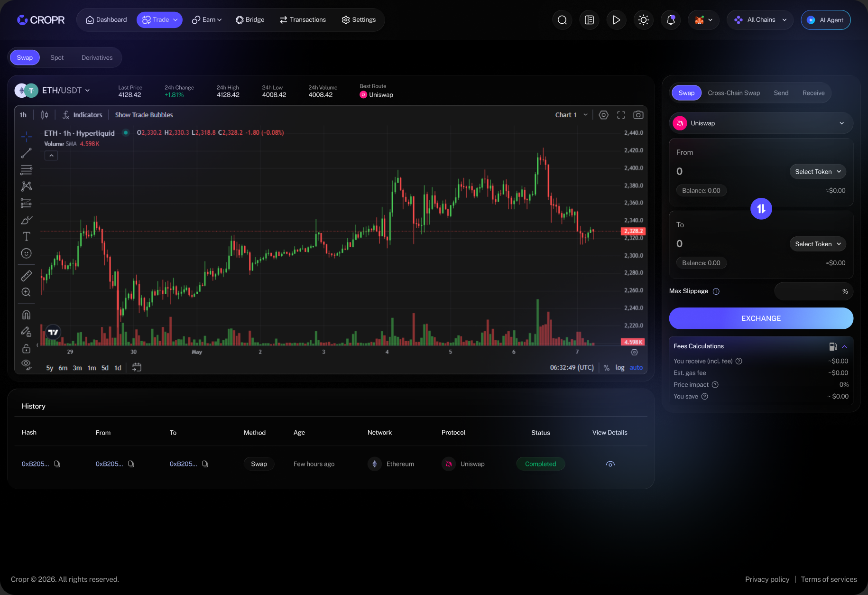Click the Max Slippage percent field
Image resolution: width=868 pixels, height=595 pixels.
click(813, 291)
